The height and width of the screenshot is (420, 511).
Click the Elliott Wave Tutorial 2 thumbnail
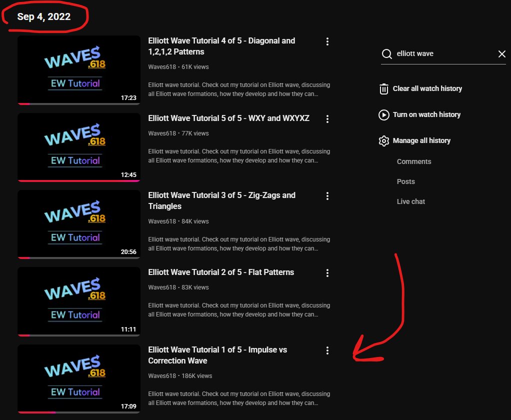(78, 301)
